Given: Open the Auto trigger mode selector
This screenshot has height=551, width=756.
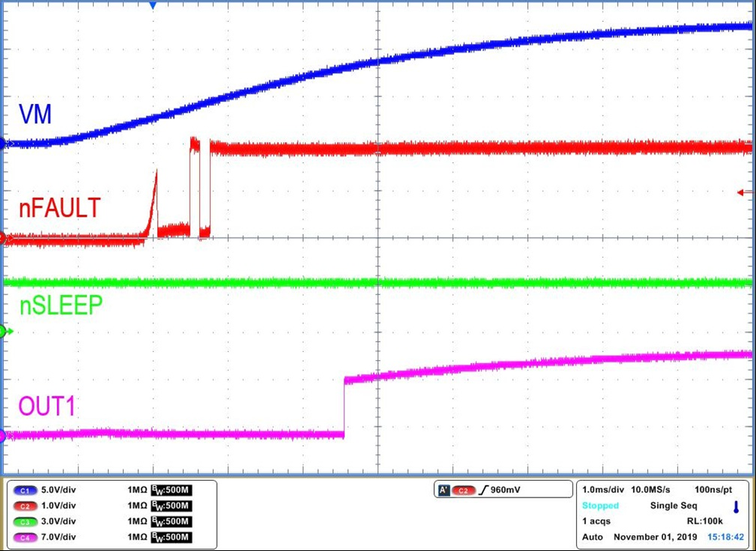Looking at the screenshot, I should coord(591,537).
